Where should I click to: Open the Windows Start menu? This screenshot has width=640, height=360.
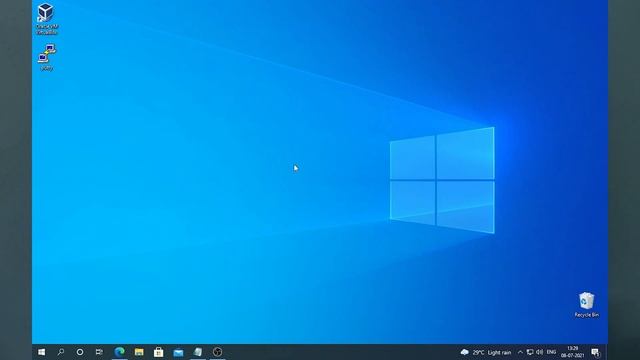pyautogui.click(x=42, y=352)
